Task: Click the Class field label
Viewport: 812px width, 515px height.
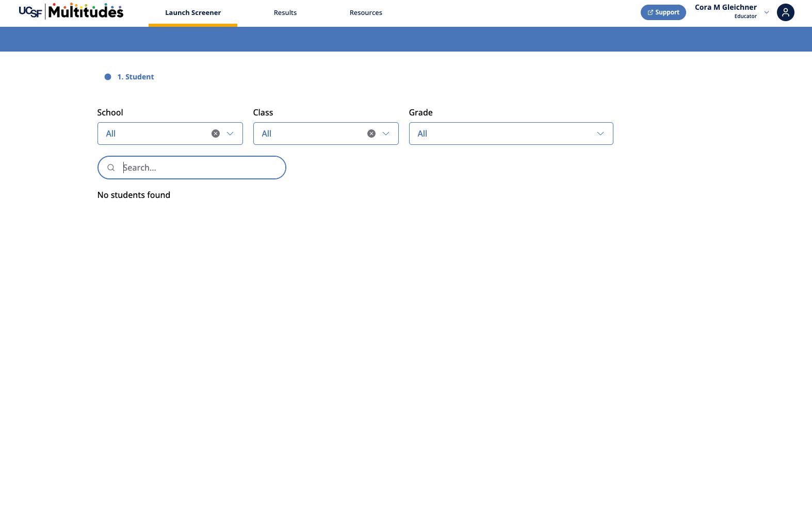Action: coord(263,112)
